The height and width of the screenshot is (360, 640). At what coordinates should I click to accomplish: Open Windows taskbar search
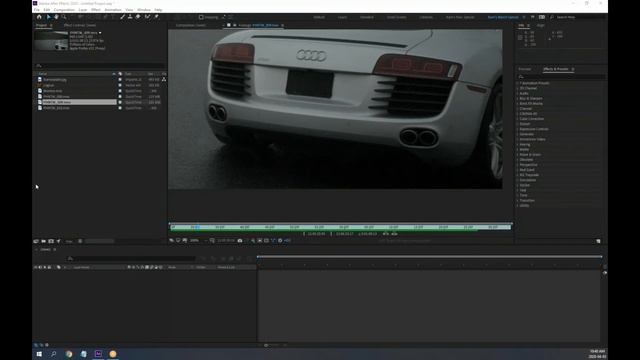tap(53, 354)
